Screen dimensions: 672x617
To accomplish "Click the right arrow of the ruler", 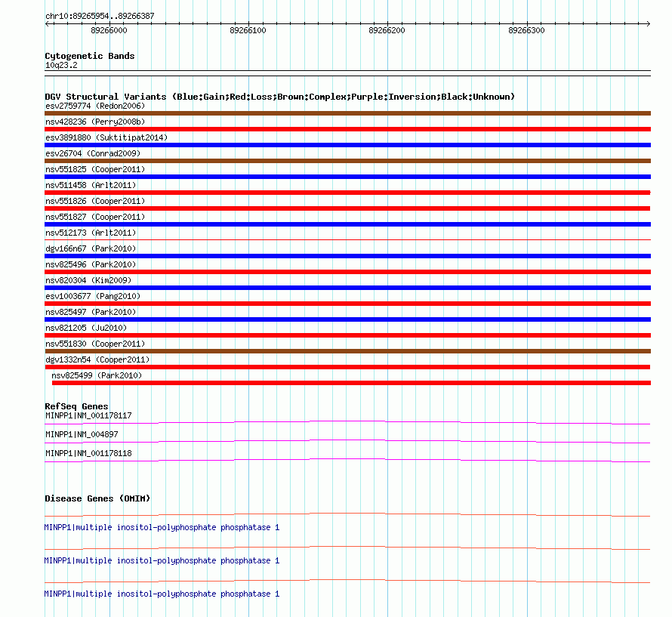I will coord(648,24).
